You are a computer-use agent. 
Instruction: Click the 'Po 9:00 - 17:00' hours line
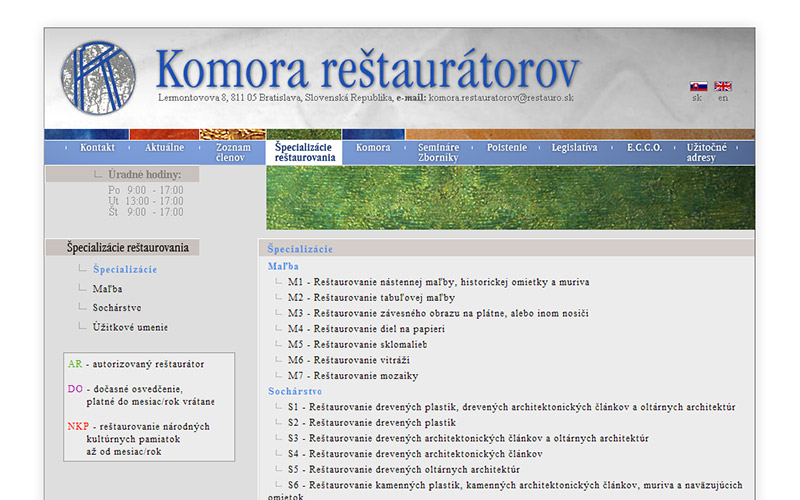145,190
